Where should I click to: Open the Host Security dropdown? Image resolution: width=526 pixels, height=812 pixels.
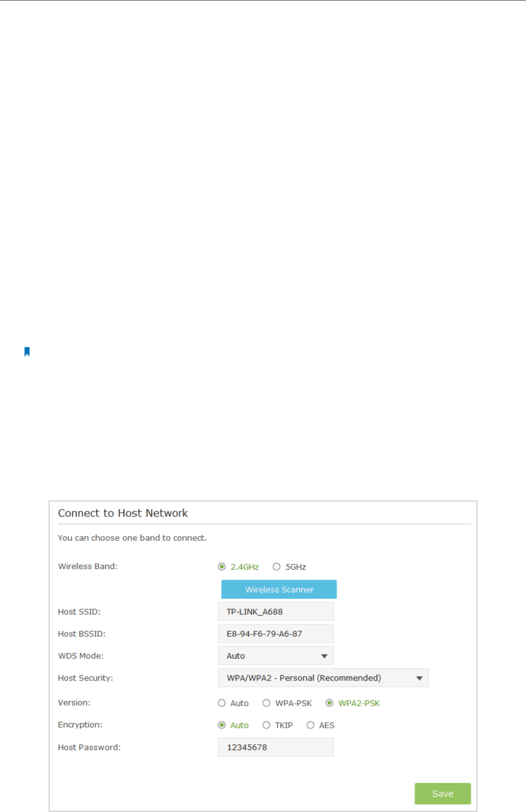[323, 678]
